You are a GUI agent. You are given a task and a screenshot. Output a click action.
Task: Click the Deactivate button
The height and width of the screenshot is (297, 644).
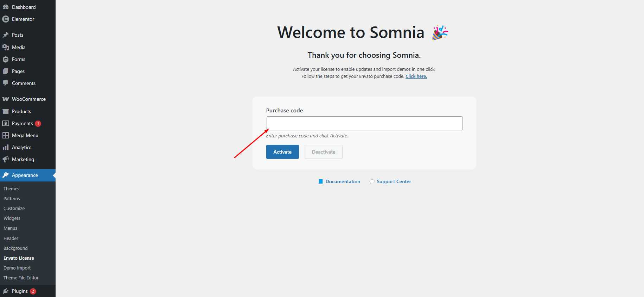(323, 152)
